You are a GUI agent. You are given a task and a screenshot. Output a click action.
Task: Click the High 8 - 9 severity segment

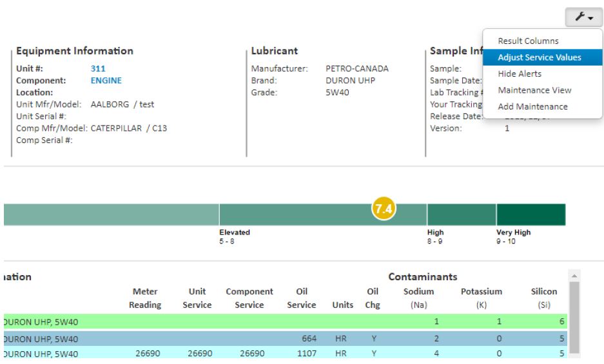tap(461, 215)
